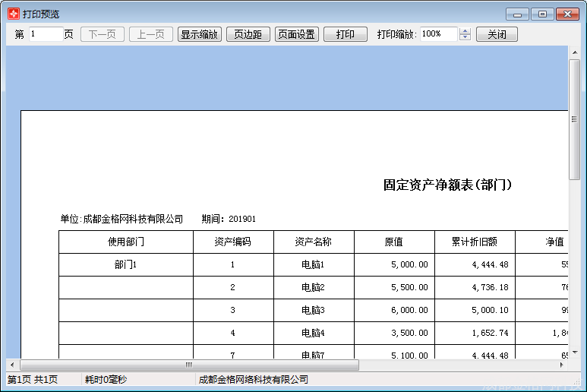This screenshot has height=392, width=587.
Task: Open 页面设置 page setup
Action: pyautogui.click(x=296, y=34)
